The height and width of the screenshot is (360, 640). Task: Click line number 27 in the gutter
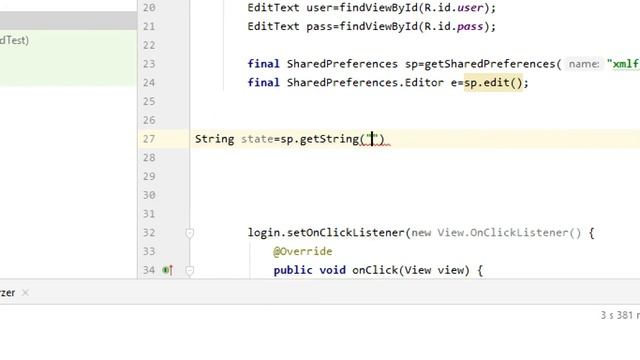pos(149,139)
